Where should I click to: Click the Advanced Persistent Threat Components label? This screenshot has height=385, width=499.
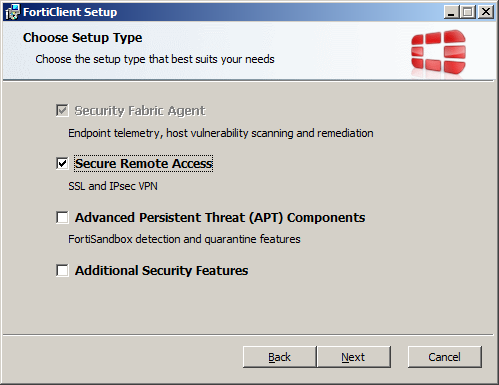220,217
